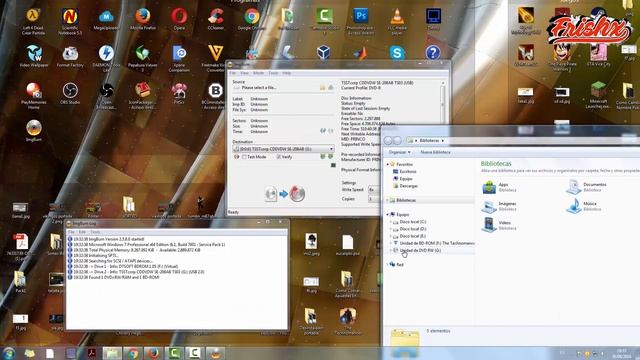Click the arrow after Bibliotecas in the address bar
Viewport: 640px width, 360px height.
coord(442,141)
